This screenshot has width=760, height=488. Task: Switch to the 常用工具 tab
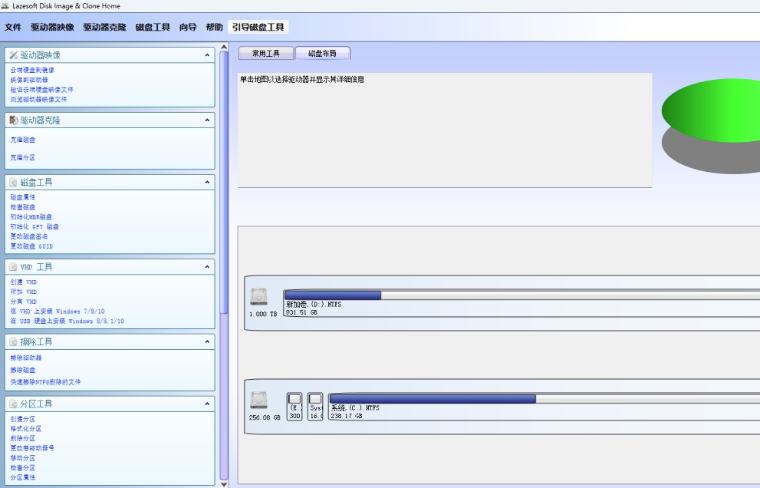coord(266,53)
